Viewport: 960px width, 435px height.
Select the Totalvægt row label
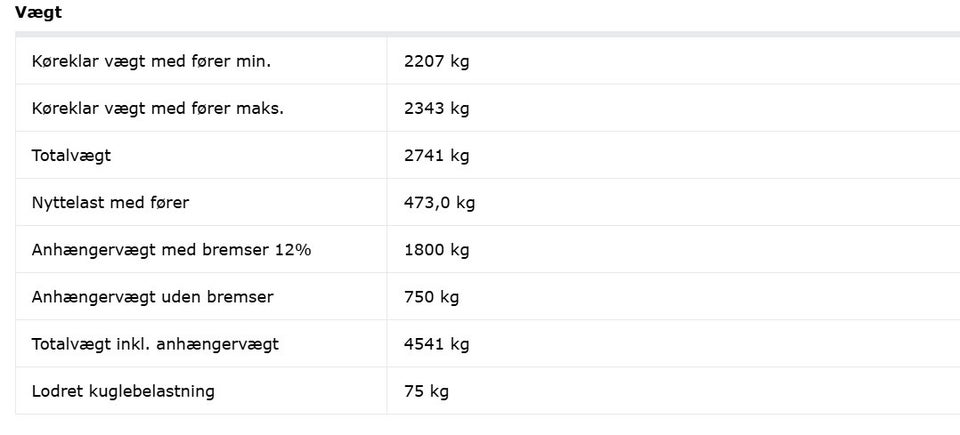click(71, 155)
